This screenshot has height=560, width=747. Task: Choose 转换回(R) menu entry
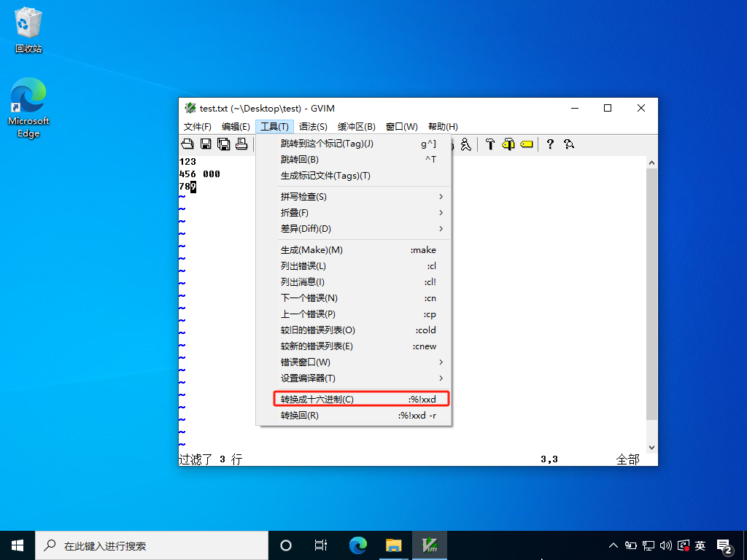click(x=354, y=415)
